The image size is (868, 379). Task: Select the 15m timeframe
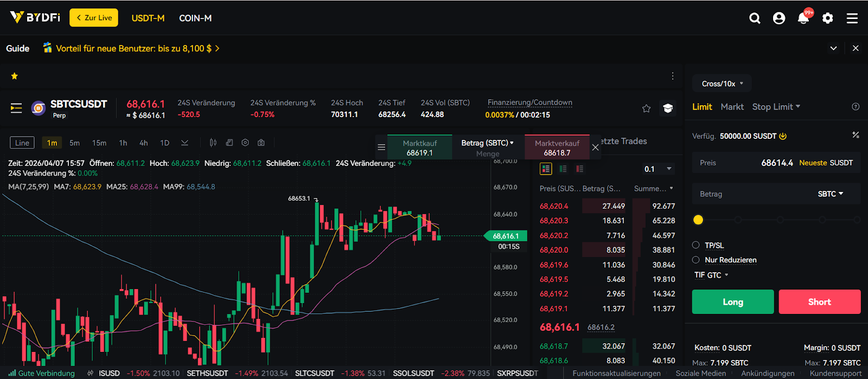(x=99, y=143)
